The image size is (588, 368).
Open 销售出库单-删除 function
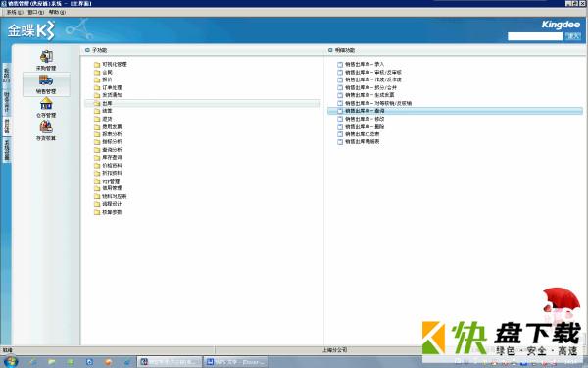point(365,127)
